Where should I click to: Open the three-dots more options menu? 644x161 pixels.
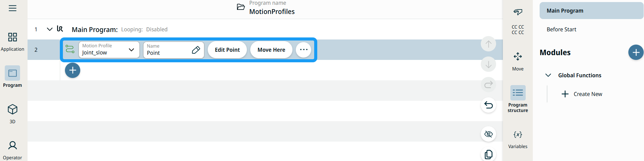[x=303, y=50]
